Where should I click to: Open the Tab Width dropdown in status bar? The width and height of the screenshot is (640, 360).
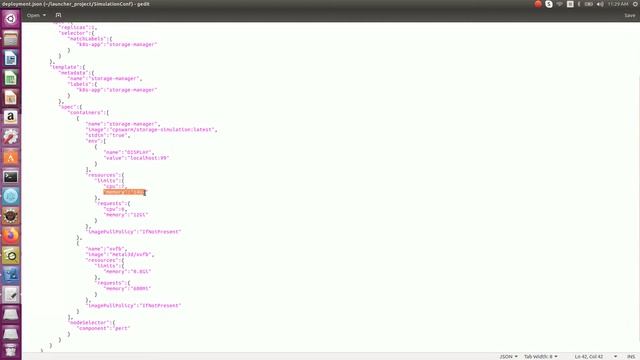click(x=540, y=356)
